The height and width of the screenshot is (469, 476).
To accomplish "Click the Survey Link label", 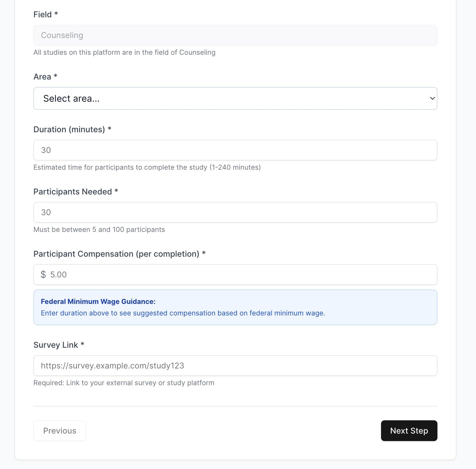I will [56, 345].
